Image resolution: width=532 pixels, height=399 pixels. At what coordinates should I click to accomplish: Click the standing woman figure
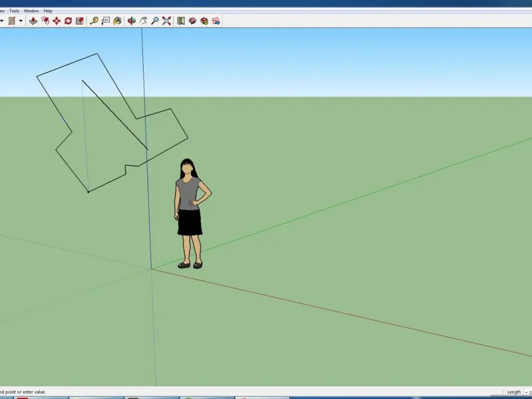[192, 213]
